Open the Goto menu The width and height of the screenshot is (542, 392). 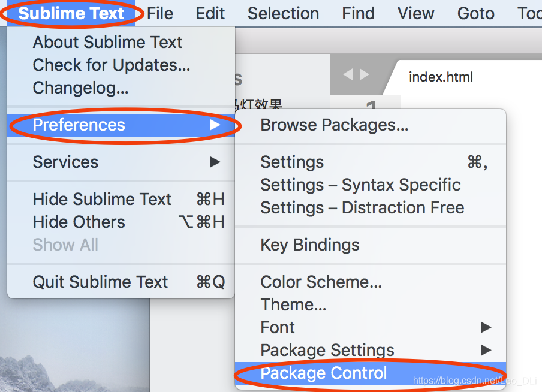[475, 13]
